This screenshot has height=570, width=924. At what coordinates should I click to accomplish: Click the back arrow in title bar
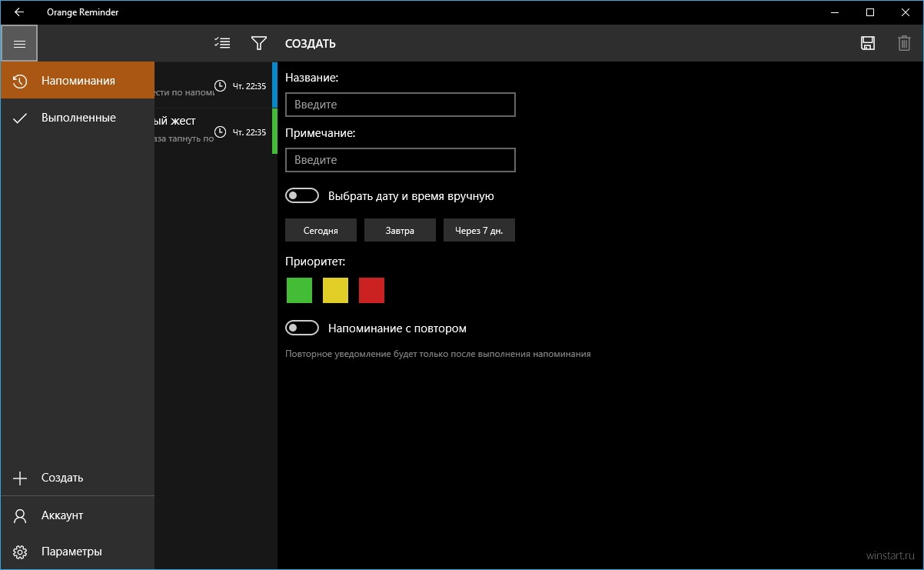18,12
